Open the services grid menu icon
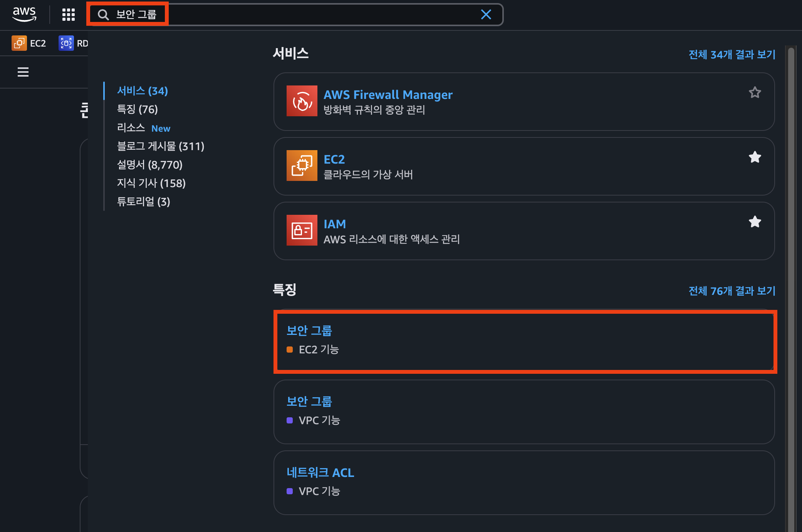 pyautogui.click(x=68, y=15)
